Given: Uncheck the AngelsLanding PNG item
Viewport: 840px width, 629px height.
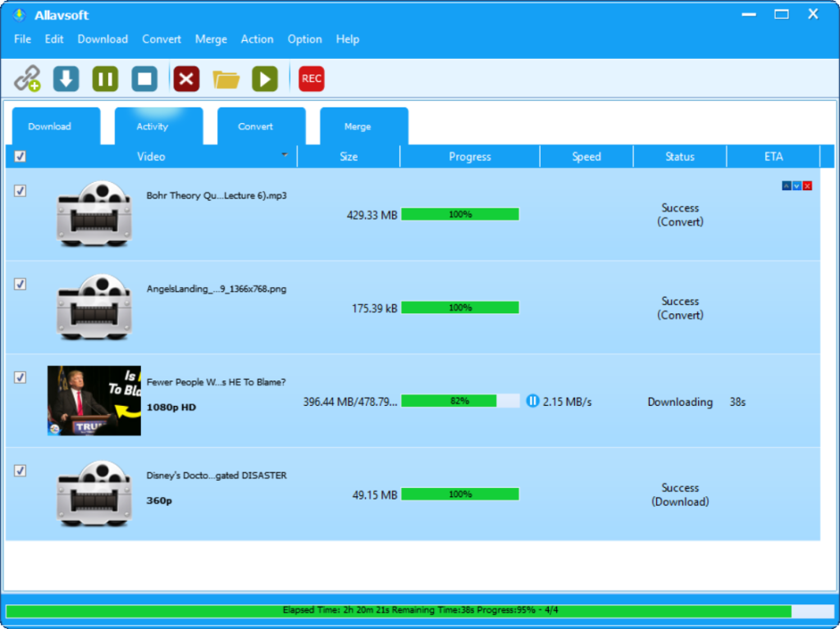Looking at the screenshot, I should tap(21, 284).
